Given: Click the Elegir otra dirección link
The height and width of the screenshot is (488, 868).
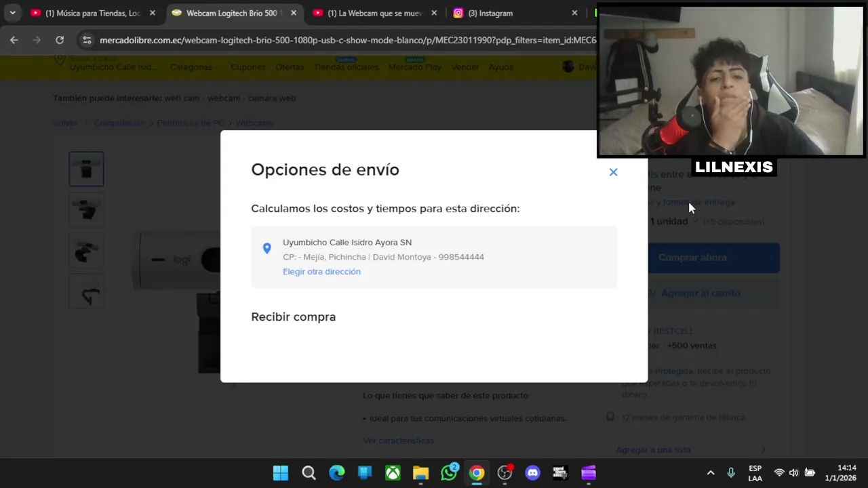Looking at the screenshot, I should [x=321, y=272].
